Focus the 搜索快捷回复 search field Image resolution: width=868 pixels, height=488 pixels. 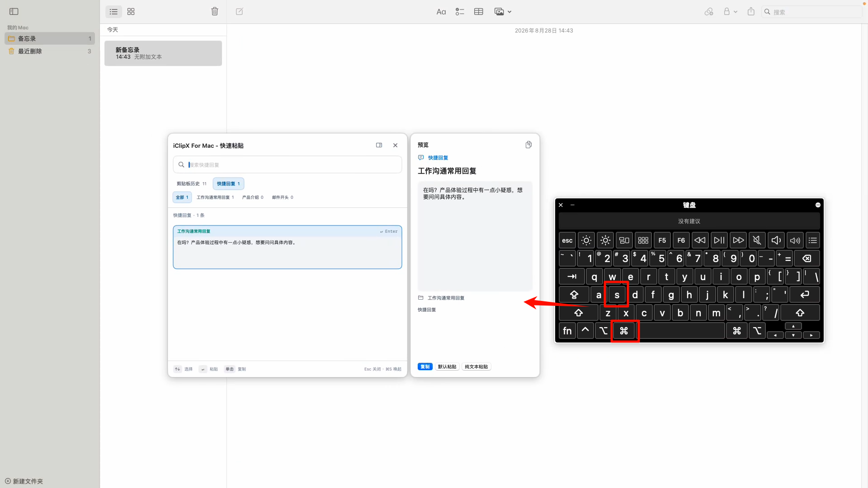(x=288, y=164)
